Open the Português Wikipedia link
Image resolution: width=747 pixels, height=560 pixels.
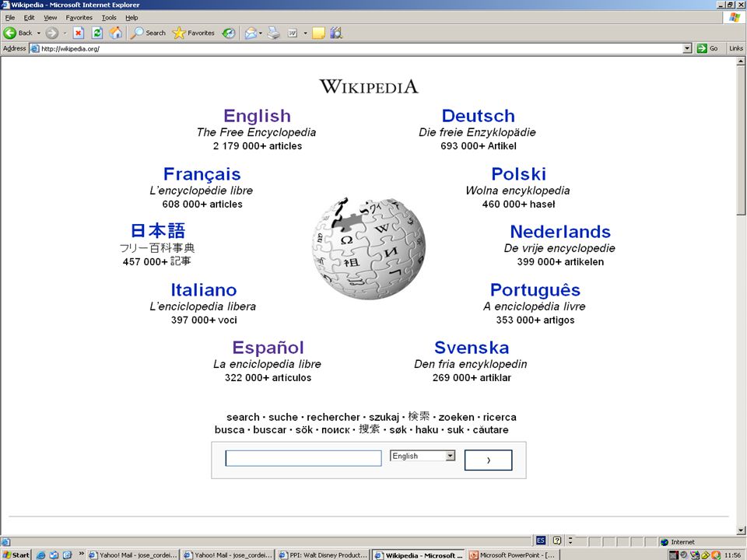(535, 290)
